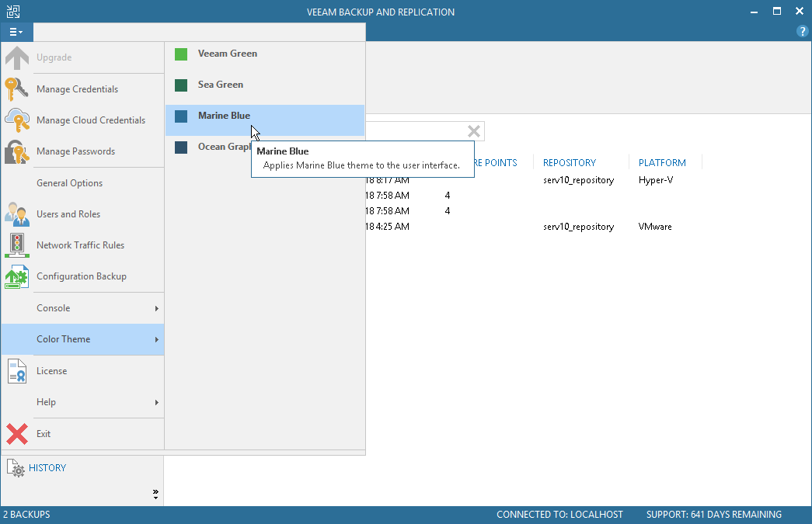Apply the Marine Blue theme label
Image resolution: width=812 pixels, height=524 pixels.
tap(225, 116)
